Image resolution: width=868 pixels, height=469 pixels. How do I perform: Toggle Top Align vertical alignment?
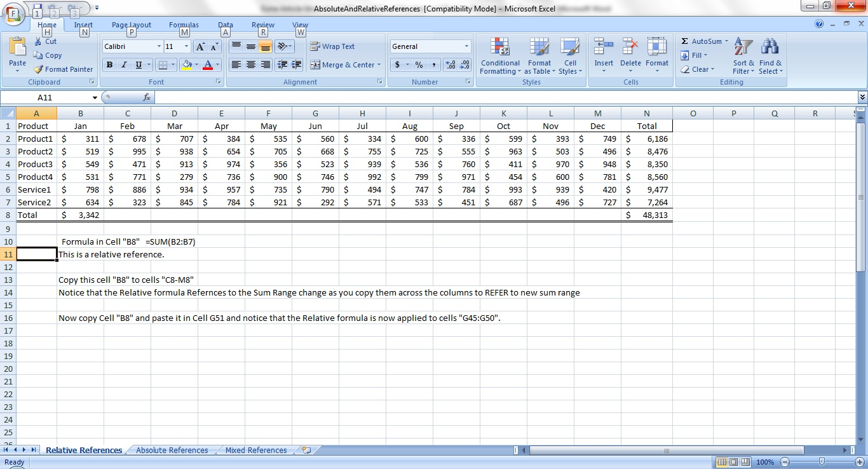pos(236,46)
